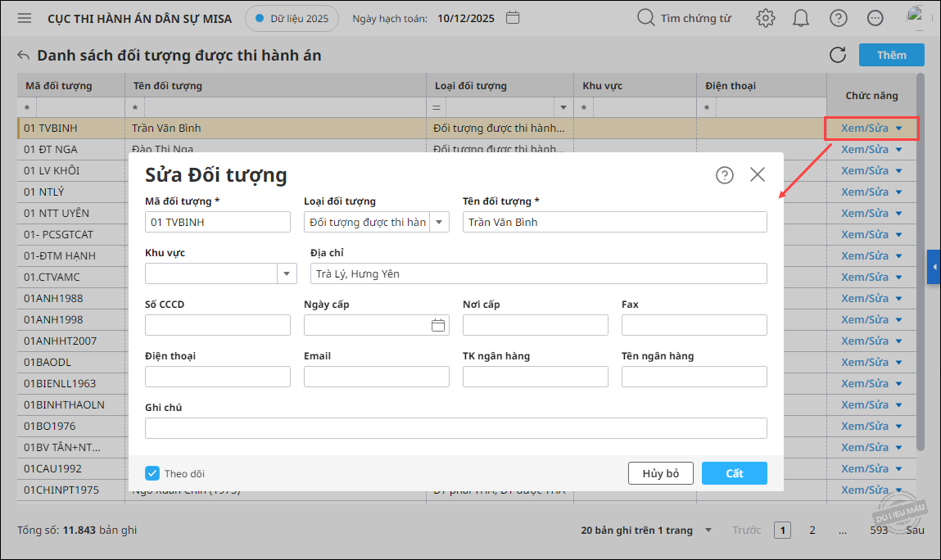The height and width of the screenshot is (560, 941).
Task: Uncheck the Theo dõi checkbox
Action: click(x=152, y=473)
